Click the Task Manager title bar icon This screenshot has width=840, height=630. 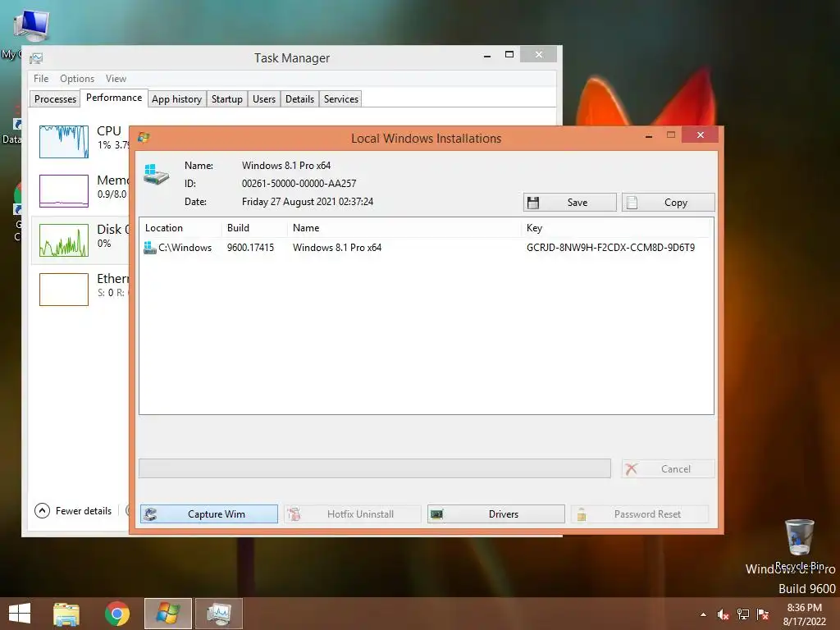pyautogui.click(x=36, y=58)
